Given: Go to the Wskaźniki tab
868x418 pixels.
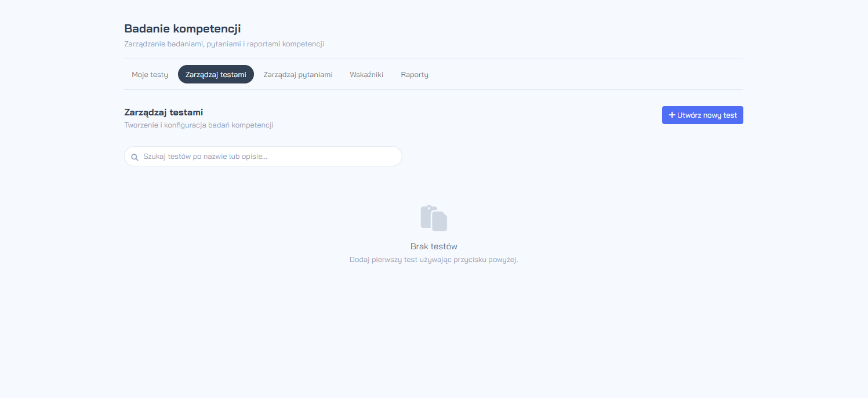Looking at the screenshot, I should click(x=366, y=74).
